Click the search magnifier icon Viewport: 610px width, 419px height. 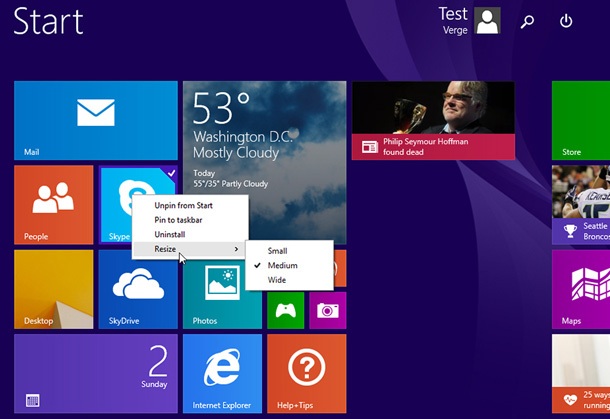tap(527, 21)
